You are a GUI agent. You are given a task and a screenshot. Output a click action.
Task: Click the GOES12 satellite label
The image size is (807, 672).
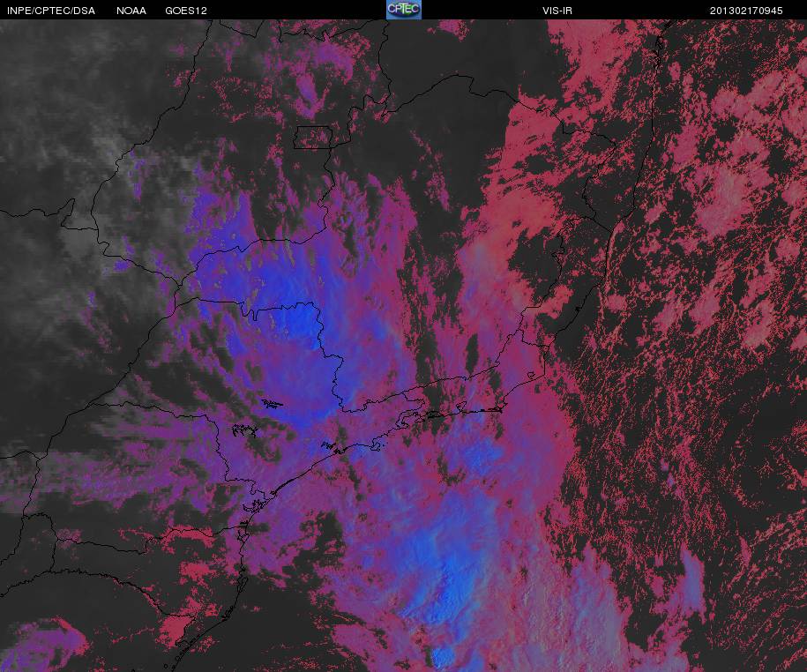point(186,11)
